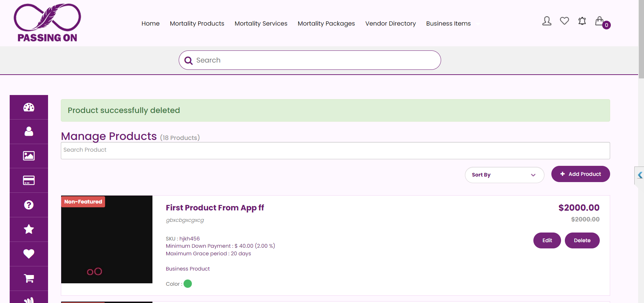Open the shopping cart sidebar icon
Viewport: 644px width, 303px height.
pos(29,278)
